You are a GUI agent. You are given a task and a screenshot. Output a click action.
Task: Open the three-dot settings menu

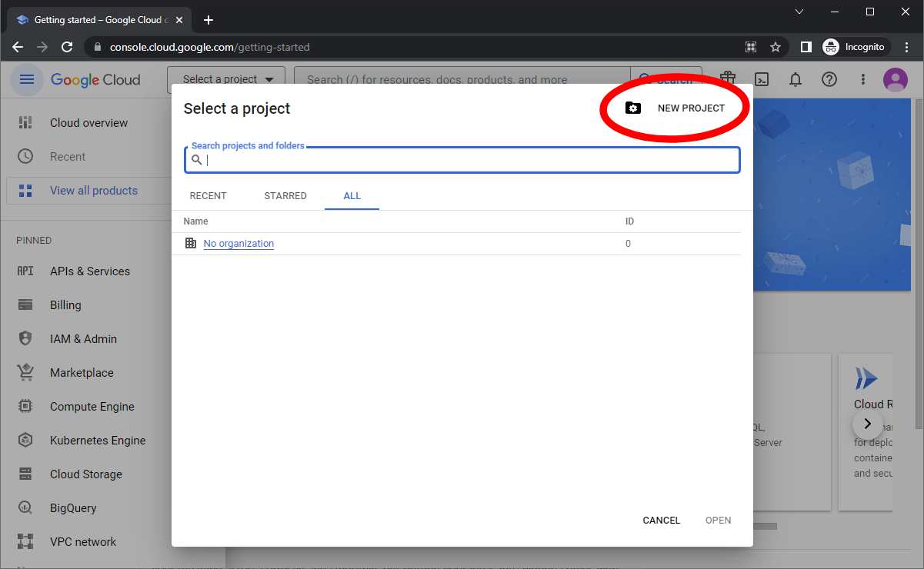click(862, 80)
